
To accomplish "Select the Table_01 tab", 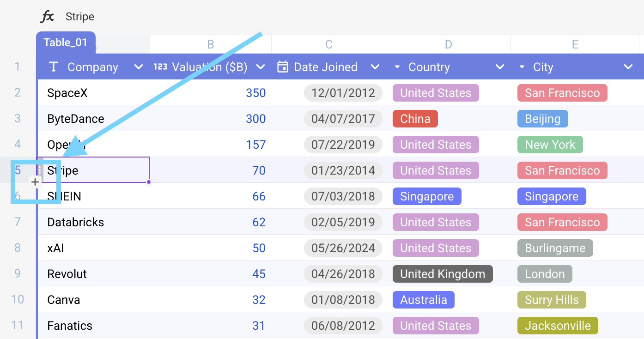I will 66,42.
